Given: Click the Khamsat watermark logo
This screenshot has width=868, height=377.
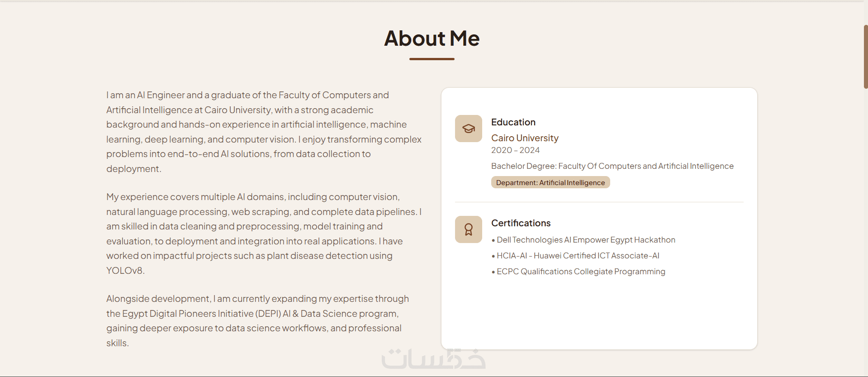Looking at the screenshot, I should click(x=433, y=359).
